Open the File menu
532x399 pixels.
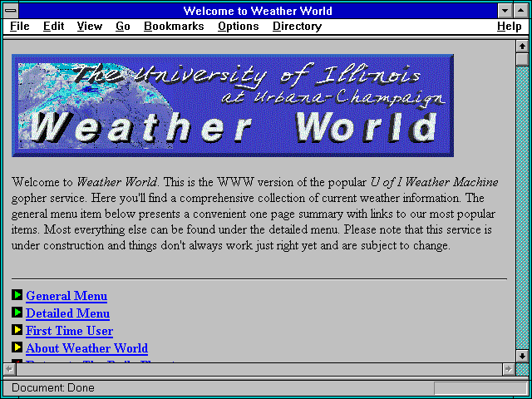pos(20,26)
